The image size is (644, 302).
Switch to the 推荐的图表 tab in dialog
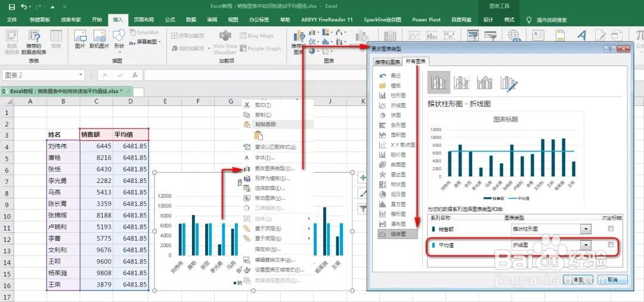[387, 62]
